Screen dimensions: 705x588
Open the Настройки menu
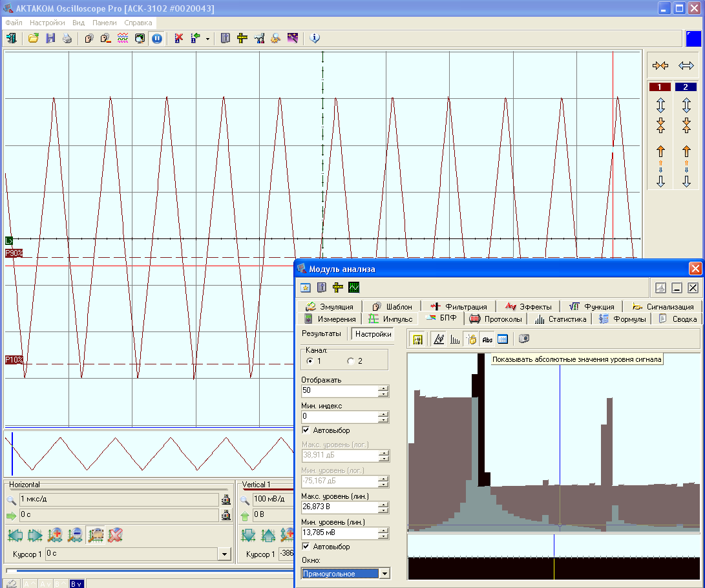[x=47, y=23]
